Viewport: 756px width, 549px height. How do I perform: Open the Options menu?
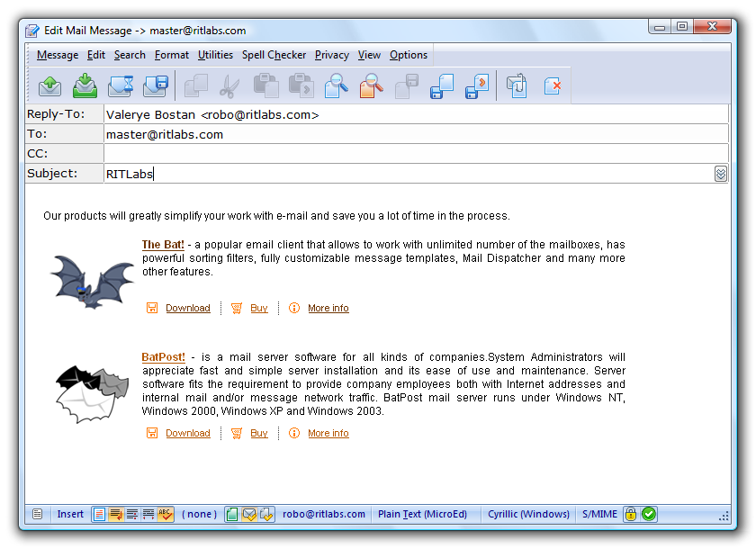pyautogui.click(x=409, y=55)
